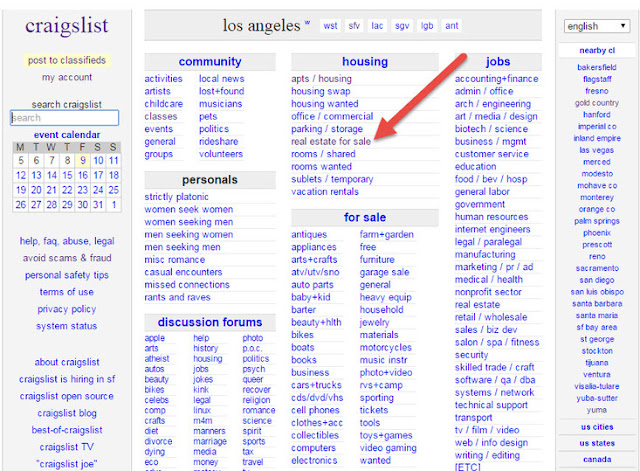Click the craigslist logo title

67,26
